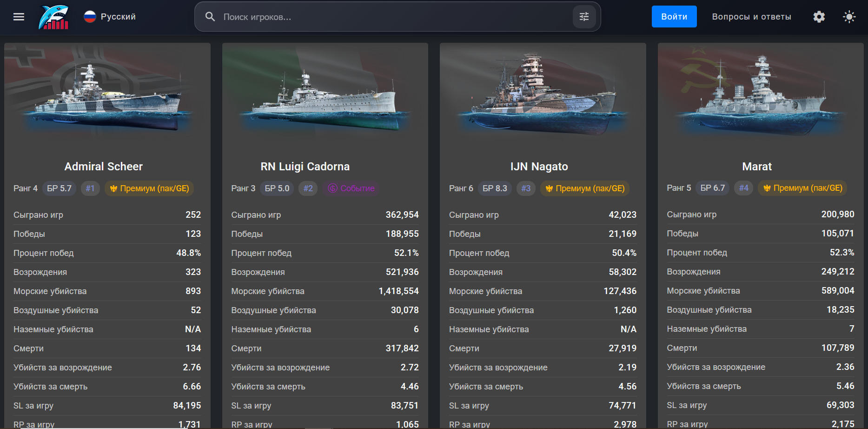Screen dimensions: 868x429
Task: Open the IJN Nagato ship image
Action: pyautogui.click(x=543, y=98)
